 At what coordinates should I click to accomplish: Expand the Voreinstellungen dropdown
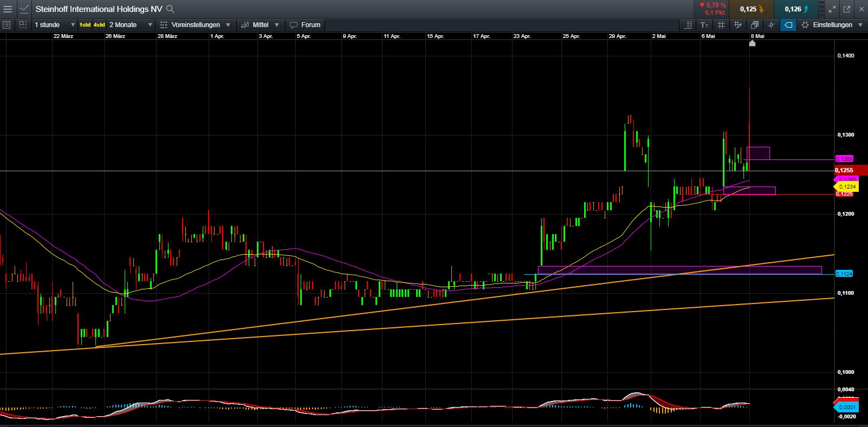coord(228,25)
